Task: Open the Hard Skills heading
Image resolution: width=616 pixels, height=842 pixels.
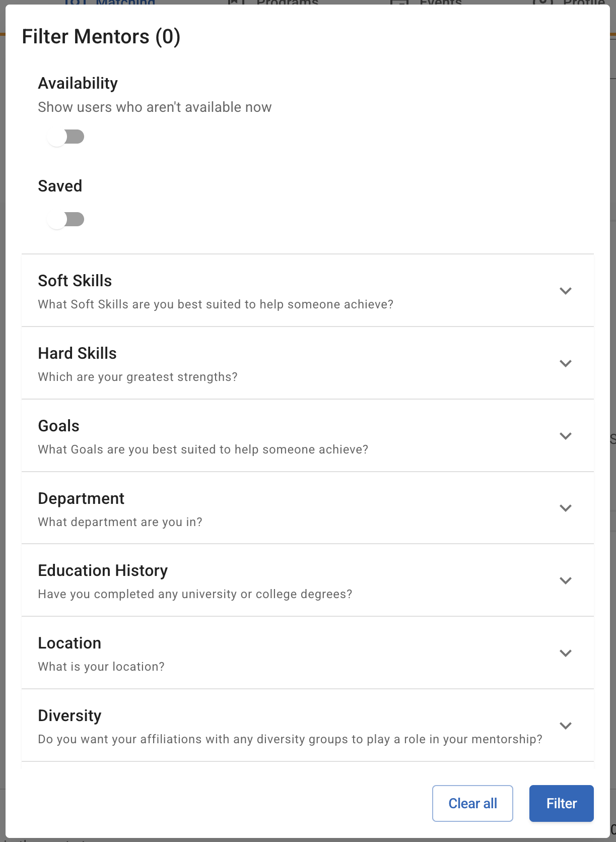Action: [x=77, y=353]
